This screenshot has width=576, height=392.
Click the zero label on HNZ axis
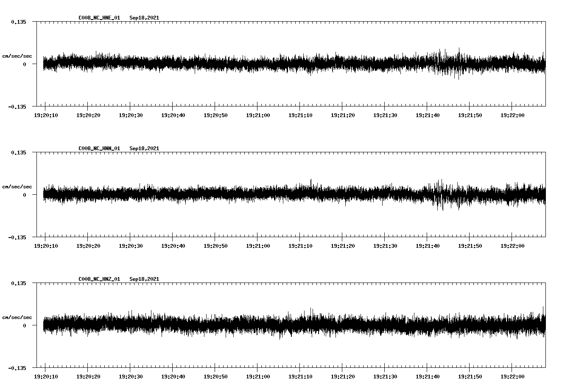pos(25,325)
